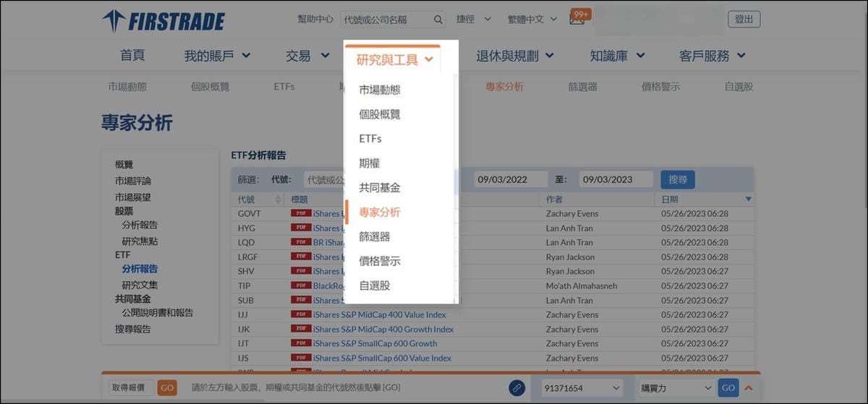Viewport: 868px width, 404px height.
Task: Click the search magnifier icon
Action: [438, 20]
